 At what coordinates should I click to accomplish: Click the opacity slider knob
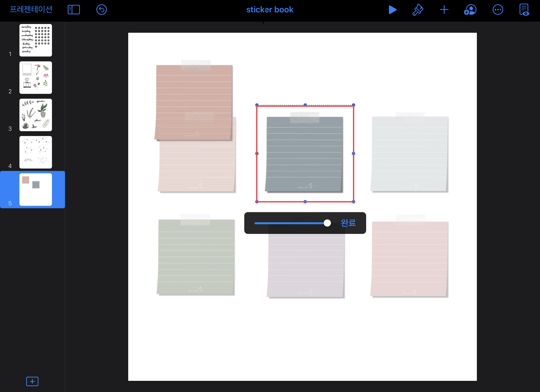(x=327, y=223)
